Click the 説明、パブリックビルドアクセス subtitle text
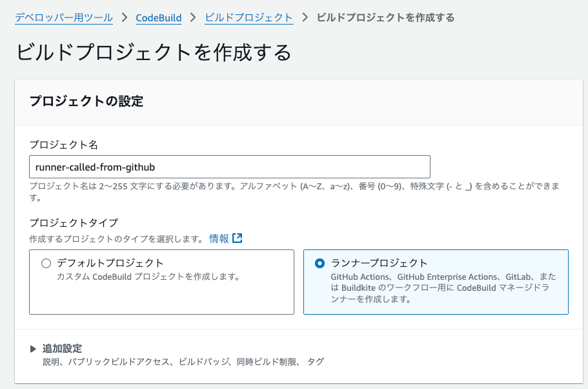The height and width of the screenshot is (389, 588). click(x=183, y=362)
